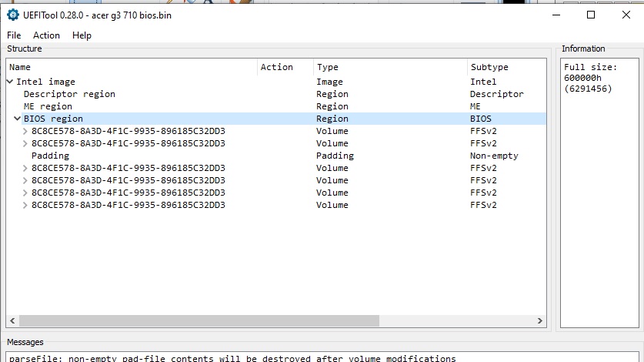Expand the fourth 8C8CE578 volume in the tree
This screenshot has width=644, height=362.
tap(25, 180)
